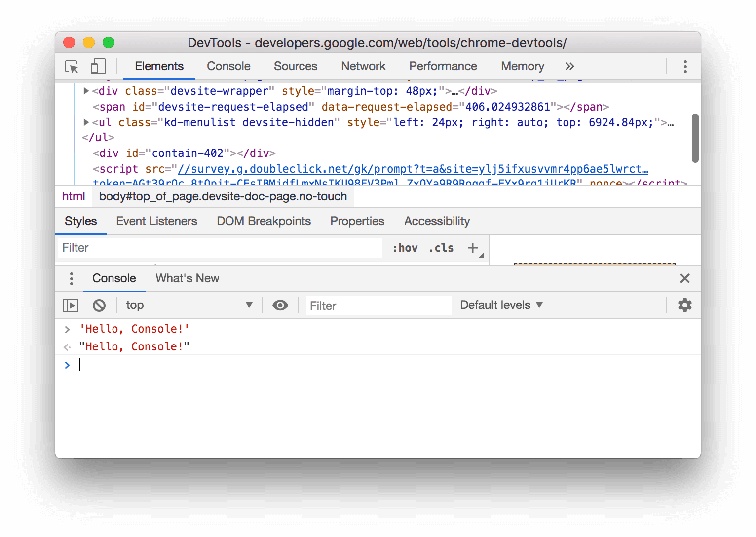Select the inspect element cursor icon
Screen dimensions: 756x537
(72, 66)
